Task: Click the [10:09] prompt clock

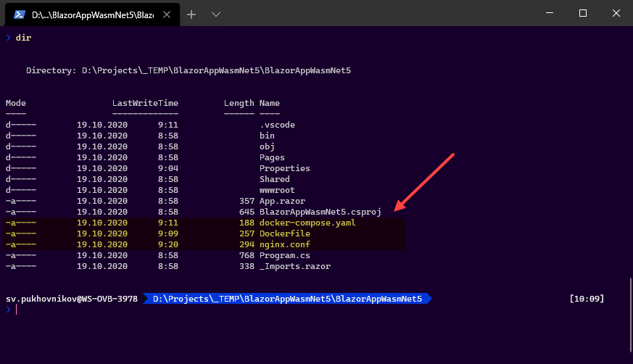Action: coord(587,299)
